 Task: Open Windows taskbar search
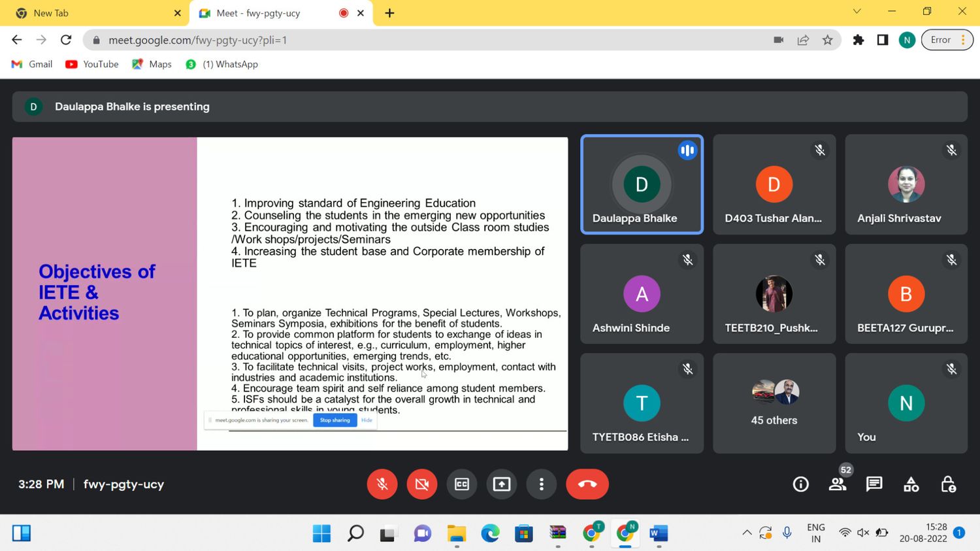355,533
